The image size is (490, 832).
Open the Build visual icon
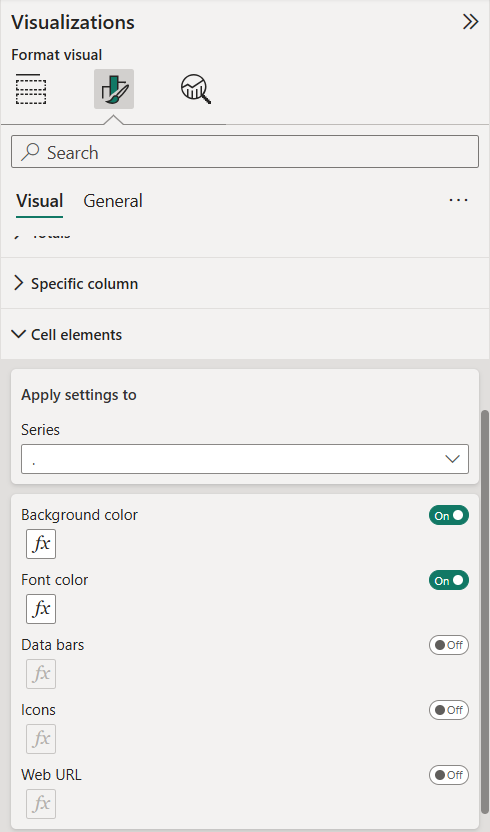tap(31, 89)
